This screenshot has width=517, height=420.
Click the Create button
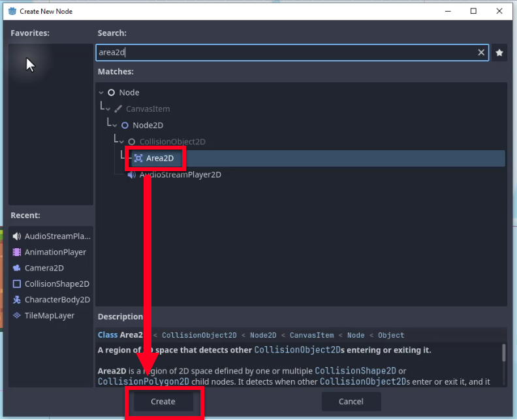coord(163,402)
